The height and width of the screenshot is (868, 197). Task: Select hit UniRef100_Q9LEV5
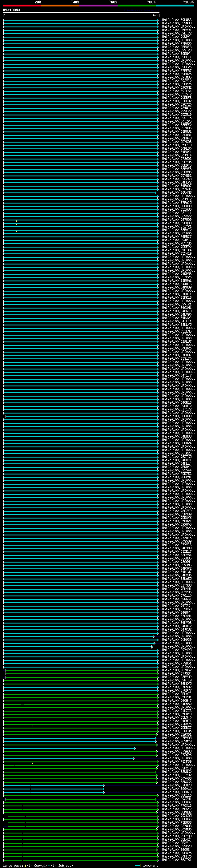[x=176, y=67]
